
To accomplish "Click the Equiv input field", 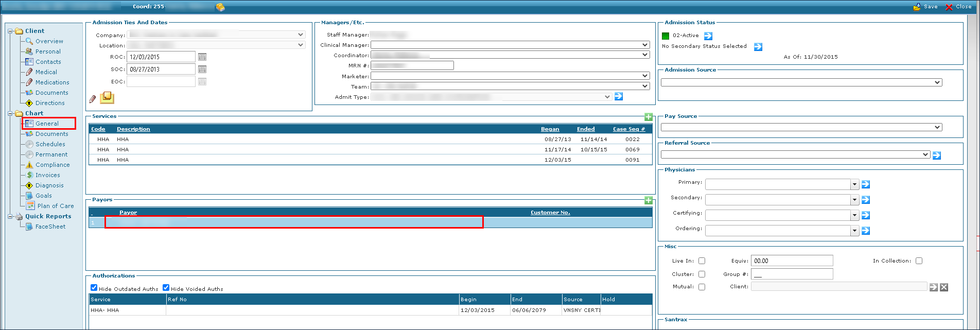I will 792,261.
